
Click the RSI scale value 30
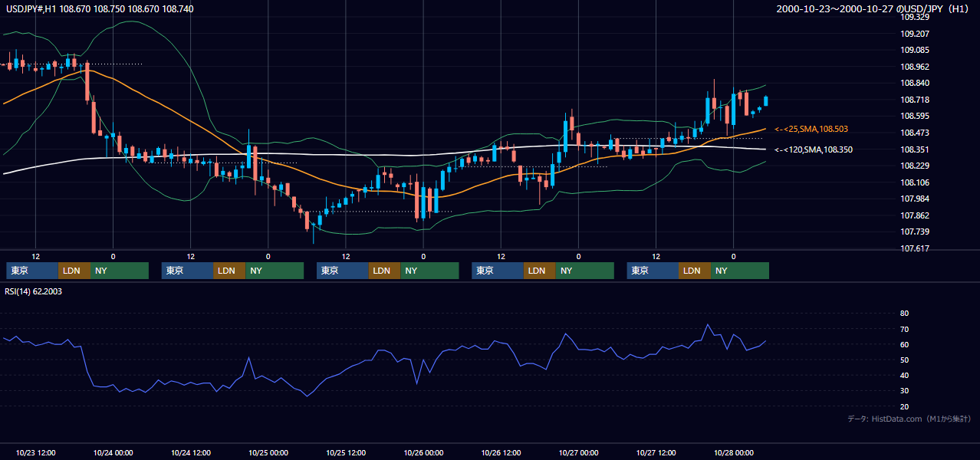coord(904,391)
